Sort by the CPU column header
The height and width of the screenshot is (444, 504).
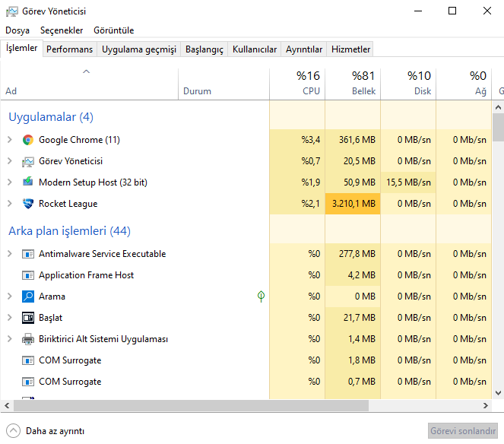pyautogui.click(x=297, y=84)
